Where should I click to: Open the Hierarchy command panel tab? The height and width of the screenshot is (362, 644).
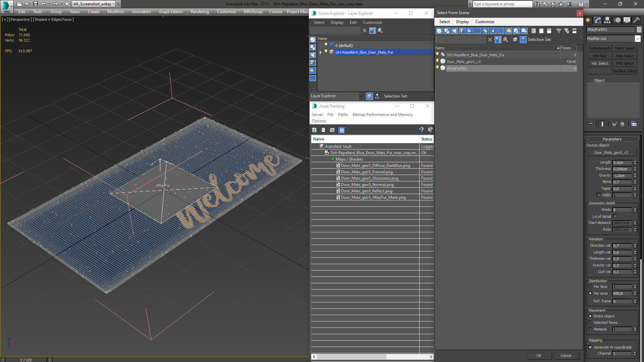pos(607,20)
